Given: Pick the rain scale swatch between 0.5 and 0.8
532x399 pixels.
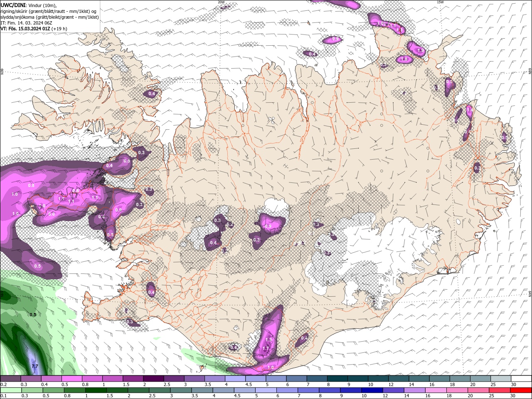Looking at the screenshot, I should [54, 390].
